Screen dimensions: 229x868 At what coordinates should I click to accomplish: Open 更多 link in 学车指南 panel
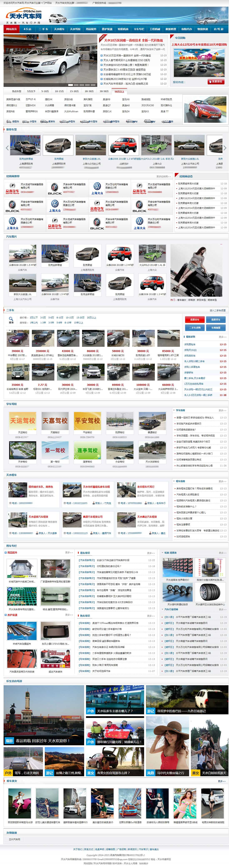(222, 410)
